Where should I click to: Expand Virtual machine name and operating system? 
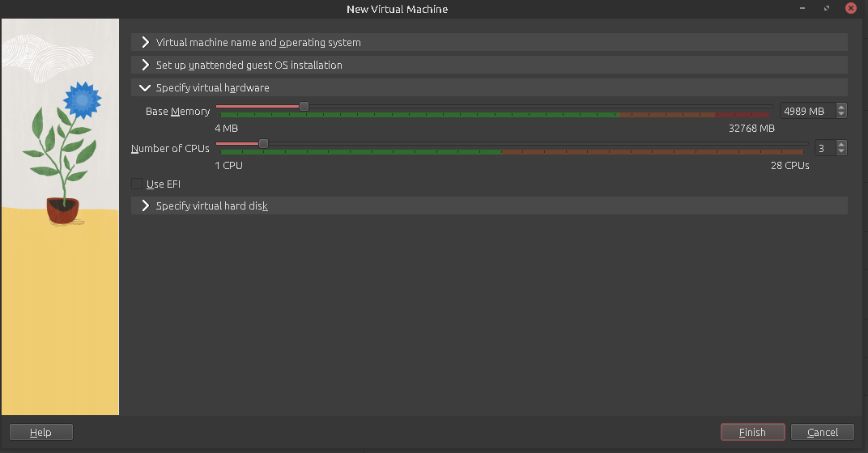coord(257,42)
